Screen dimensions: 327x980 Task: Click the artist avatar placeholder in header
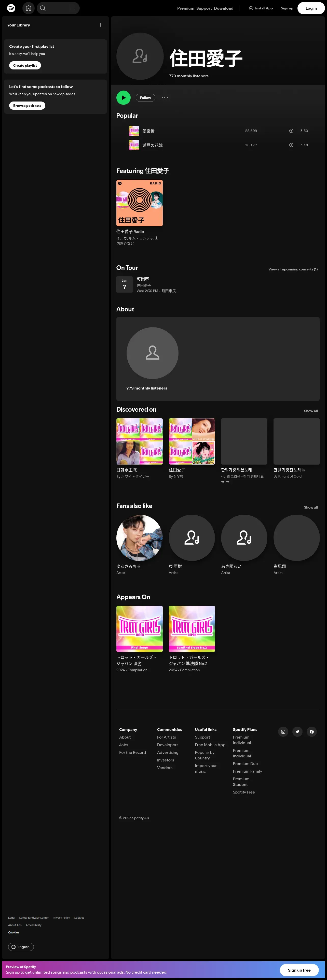point(140,56)
